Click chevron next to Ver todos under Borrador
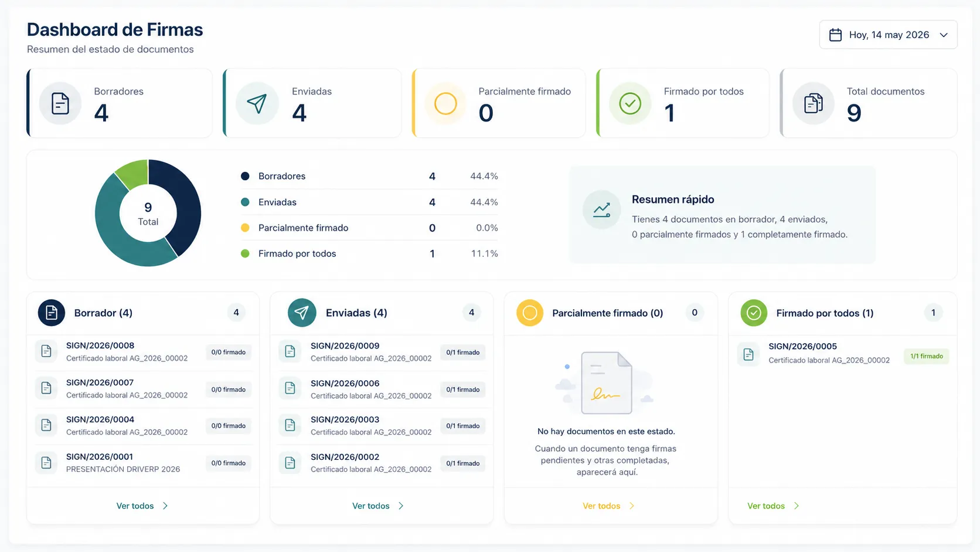The width and height of the screenshot is (980, 552). pos(165,506)
